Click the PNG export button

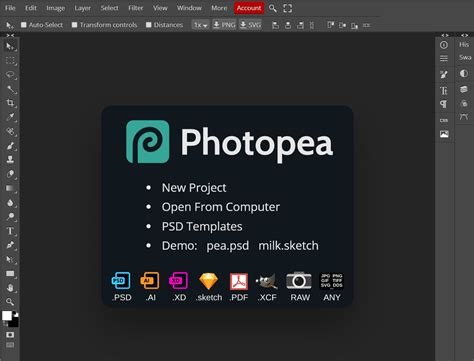[x=224, y=25]
